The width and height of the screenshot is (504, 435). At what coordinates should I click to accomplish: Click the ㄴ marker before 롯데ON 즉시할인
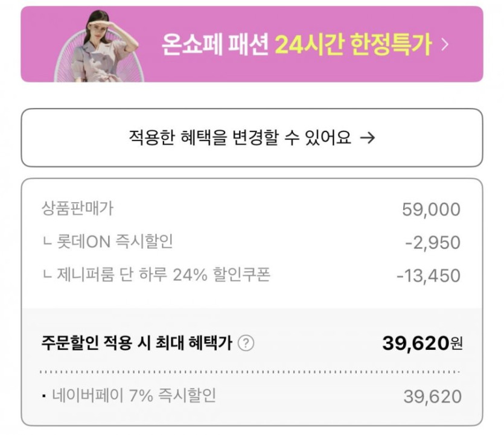click(46, 243)
